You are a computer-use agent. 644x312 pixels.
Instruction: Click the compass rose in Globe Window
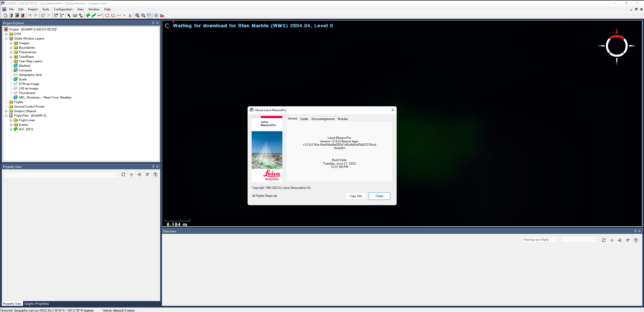click(617, 46)
